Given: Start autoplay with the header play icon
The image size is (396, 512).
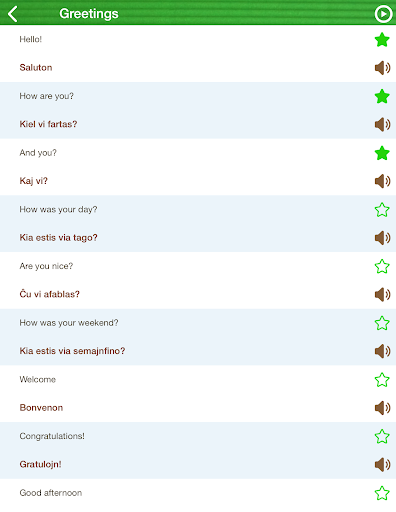Looking at the screenshot, I should tap(383, 14).
